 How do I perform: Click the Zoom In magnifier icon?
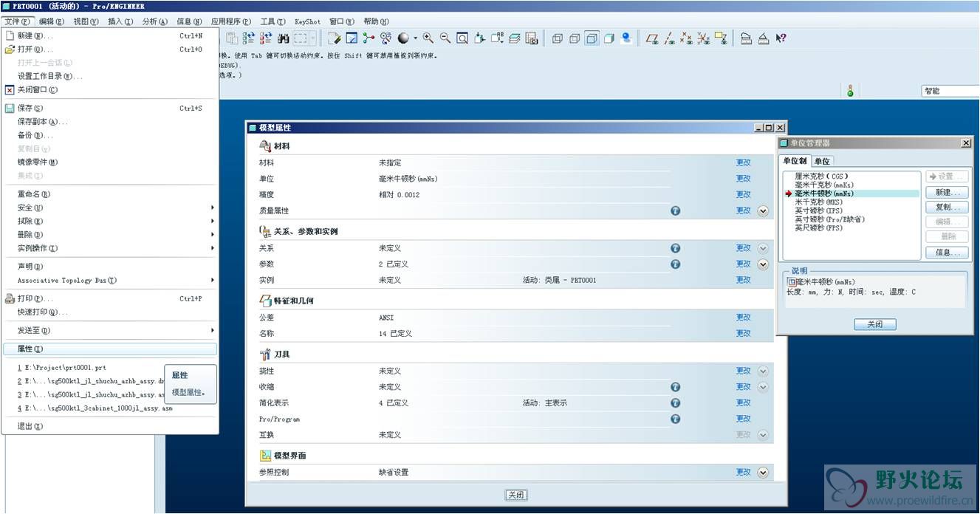(428, 38)
